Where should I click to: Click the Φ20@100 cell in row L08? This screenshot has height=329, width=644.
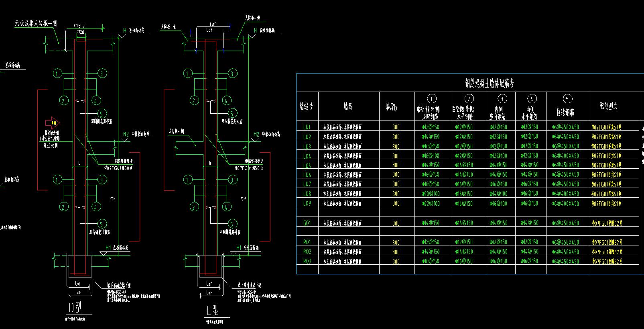coord(431,194)
